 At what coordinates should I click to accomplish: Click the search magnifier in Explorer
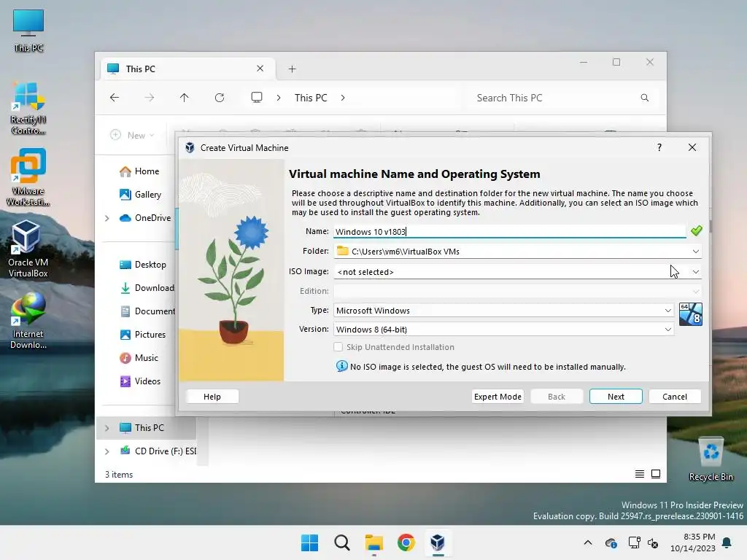coord(645,98)
